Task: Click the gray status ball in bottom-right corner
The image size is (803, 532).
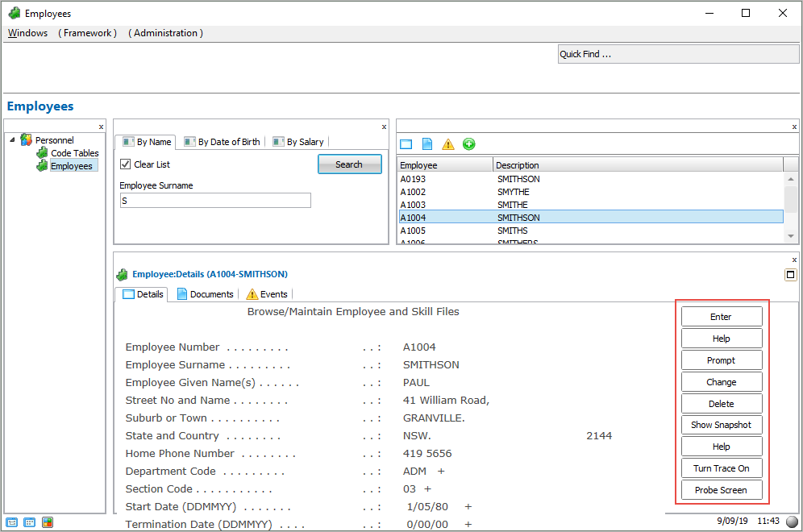Action: tap(792, 522)
